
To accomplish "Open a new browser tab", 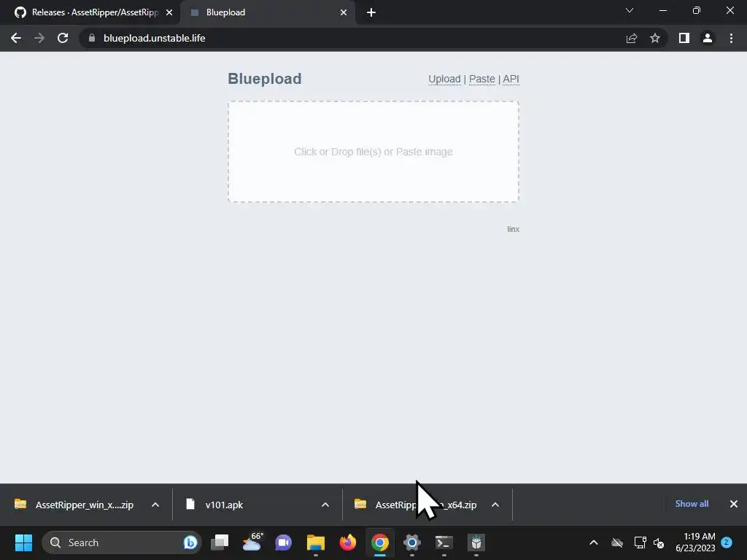I will click(x=371, y=12).
